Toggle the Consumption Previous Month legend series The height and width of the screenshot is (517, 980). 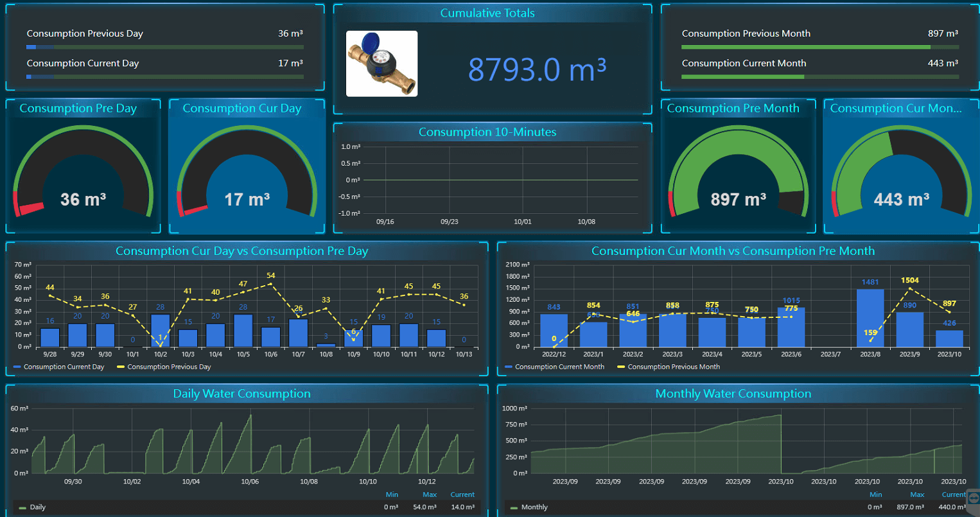pyautogui.click(x=673, y=367)
